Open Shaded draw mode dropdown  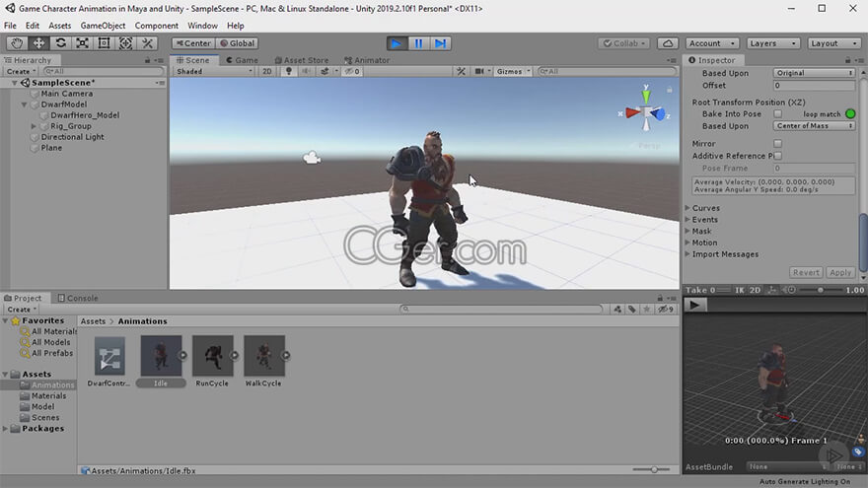coord(214,71)
